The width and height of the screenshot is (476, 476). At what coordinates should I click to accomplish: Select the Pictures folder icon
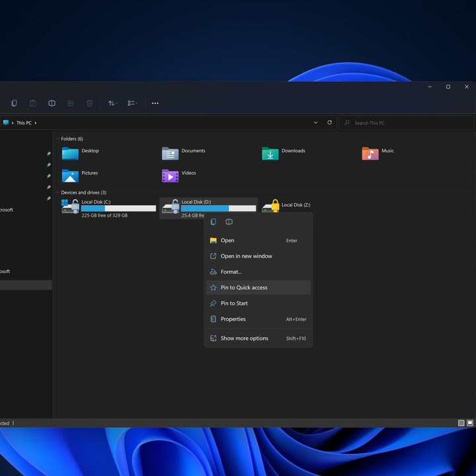coord(70,176)
